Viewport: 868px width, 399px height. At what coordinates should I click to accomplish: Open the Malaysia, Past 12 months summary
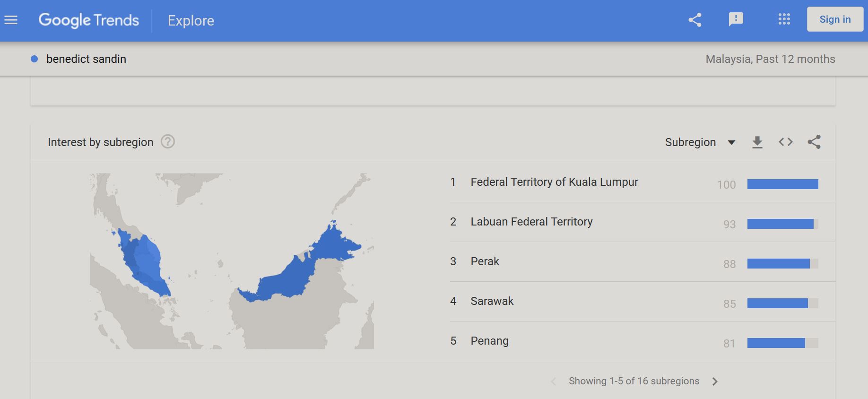pyautogui.click(x=770, y=59)
